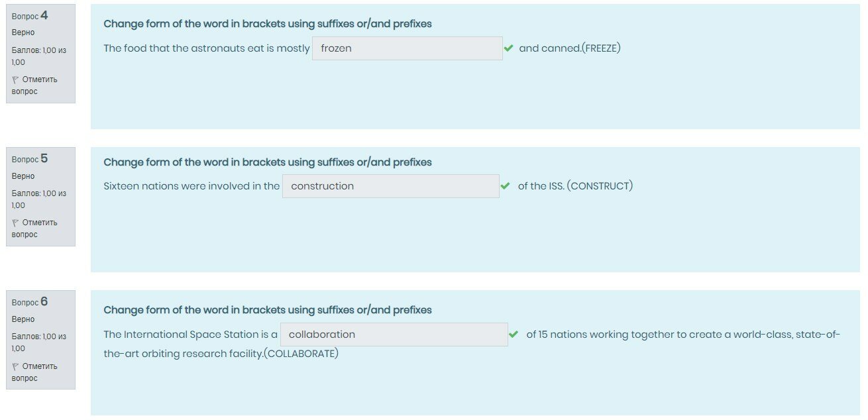The width and height of the screenshot is (868, 420).
Task: Click 'Отметить вопрос' link text in question 6
Action: [x=39, y=366]
